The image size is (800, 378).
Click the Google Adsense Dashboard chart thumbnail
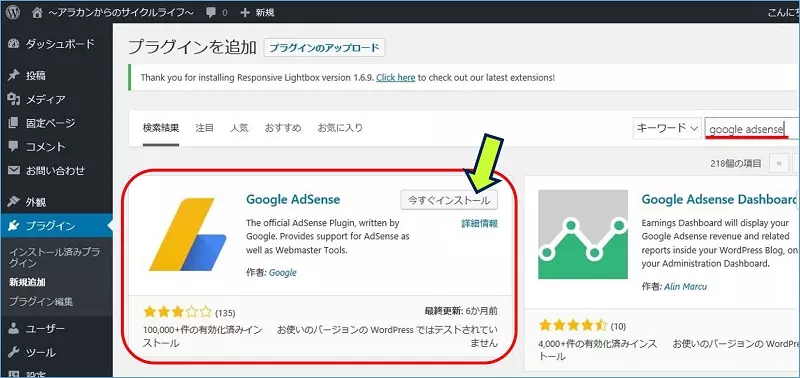coord(583,235)
